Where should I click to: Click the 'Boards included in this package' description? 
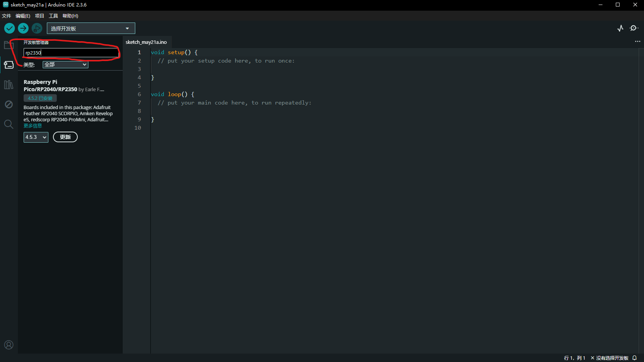click(68, 114)
